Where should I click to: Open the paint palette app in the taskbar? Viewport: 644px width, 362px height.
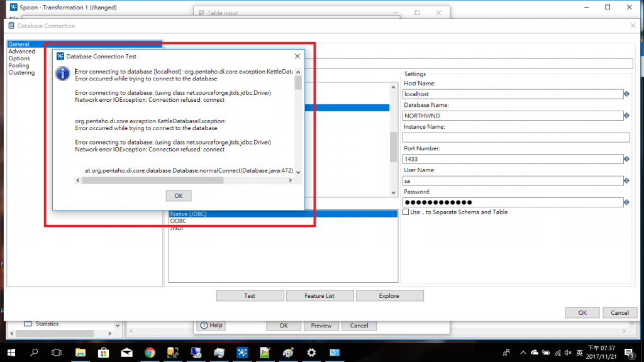[288, 353]
